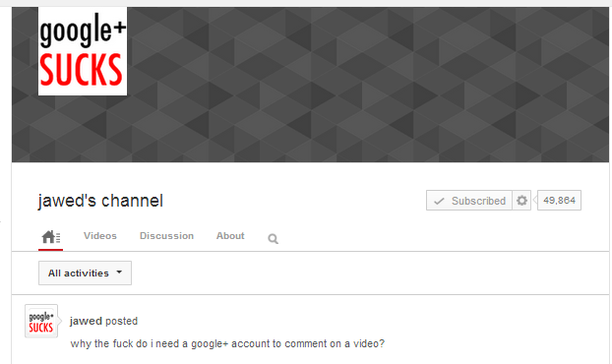Click the jawed's channel title
612x364 pixels.
(x=100, y=201)
